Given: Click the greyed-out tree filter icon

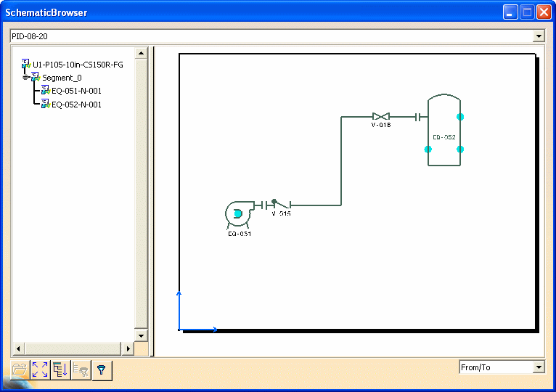Looking at the screenshot, I should click(x=81, y=369).
